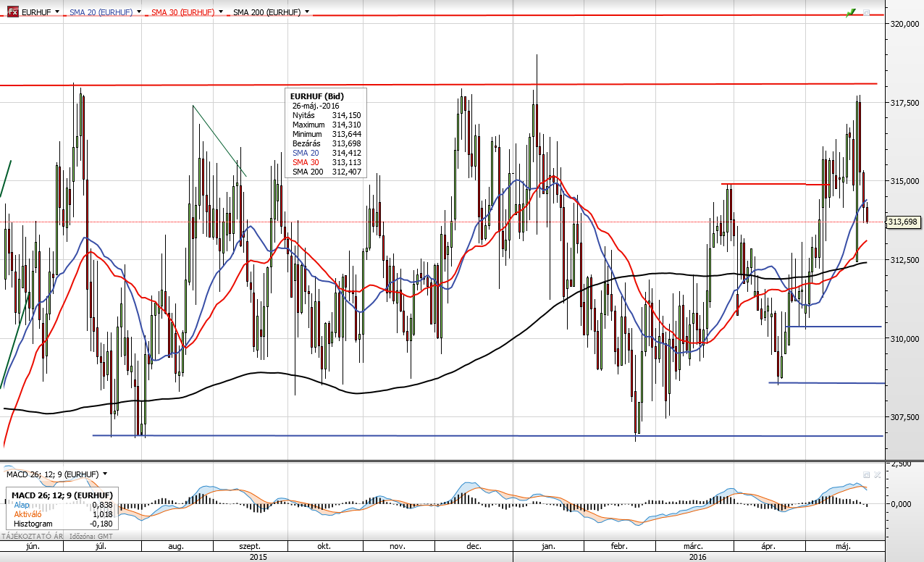The height and width of the screenshot is (562, 924).
Task: Click the 'máj.' month on time axis
Action: [843, 547]
